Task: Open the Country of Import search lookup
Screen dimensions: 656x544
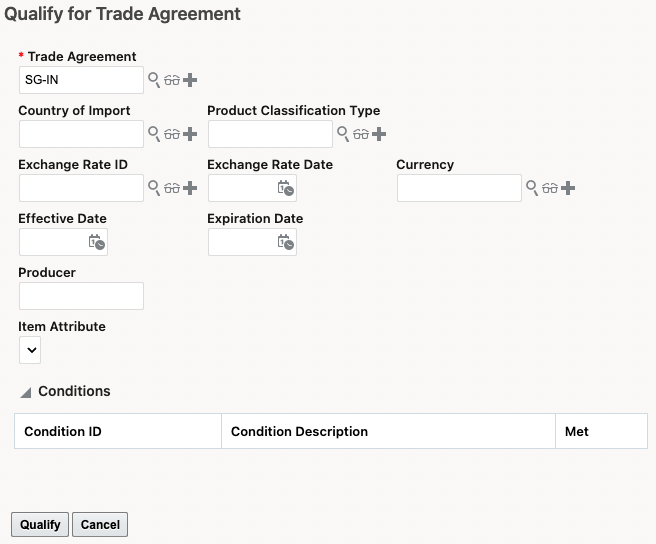Action: pyautogui.click(x=154, y=134)
